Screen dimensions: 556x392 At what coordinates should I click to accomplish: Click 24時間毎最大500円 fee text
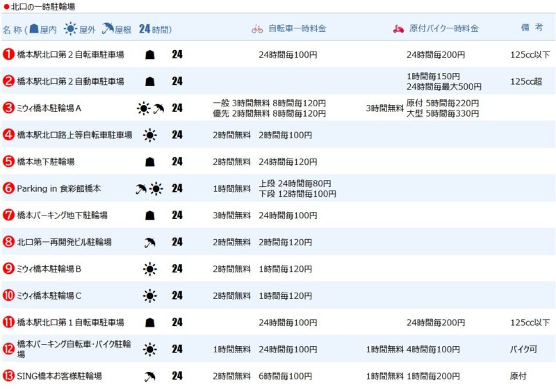point(444,87)
